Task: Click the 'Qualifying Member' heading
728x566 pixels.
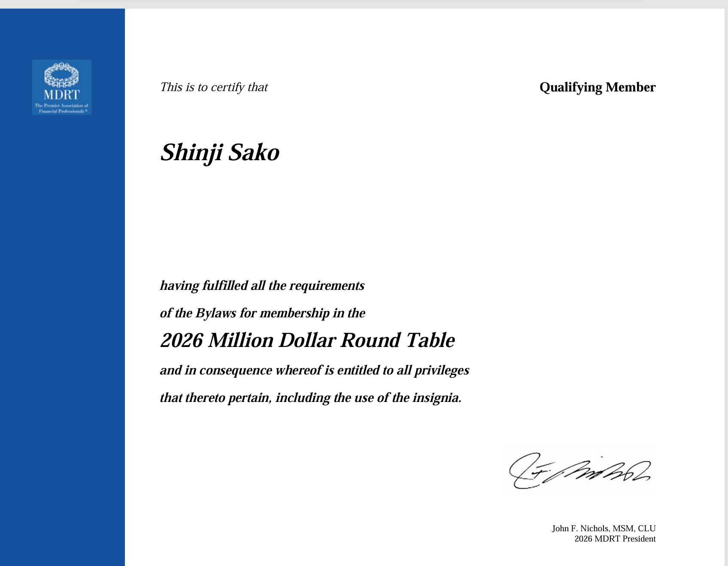Action: [597, 87]
